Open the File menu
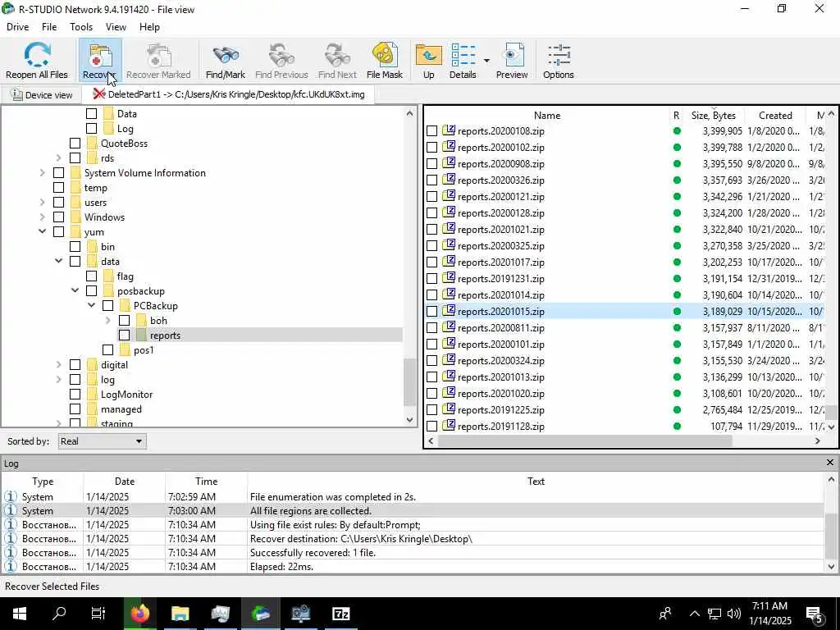The width and height of the screenshot is (840, 630). click(49, 27)
